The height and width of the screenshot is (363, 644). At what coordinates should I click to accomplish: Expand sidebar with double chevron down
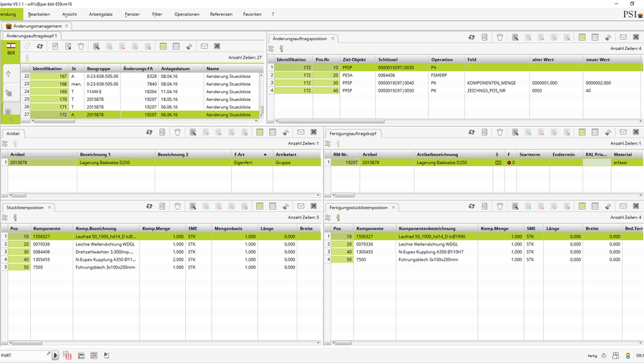[x=11, y=120]
